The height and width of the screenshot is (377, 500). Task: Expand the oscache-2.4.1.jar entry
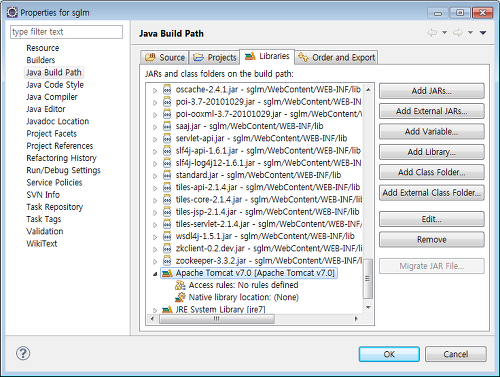click(x=155, y=90)
